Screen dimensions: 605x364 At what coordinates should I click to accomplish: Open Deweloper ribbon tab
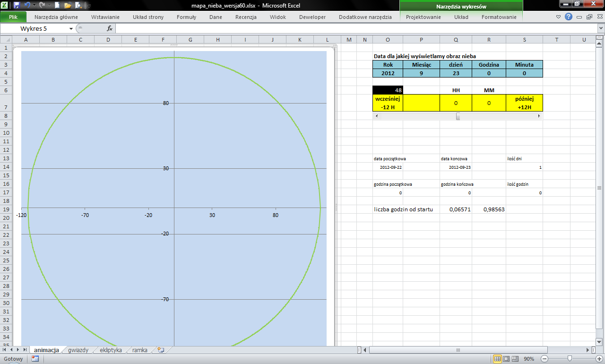(312, 17)
